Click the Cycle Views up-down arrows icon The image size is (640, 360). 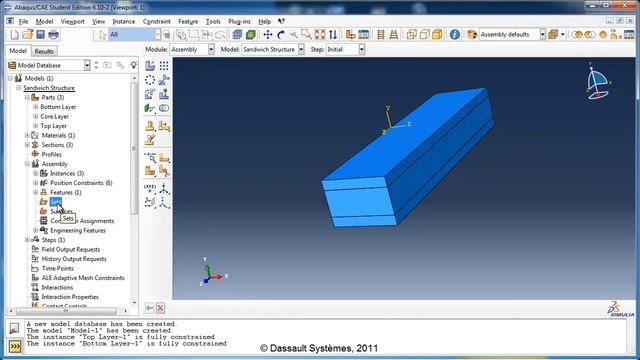pyautogui.click(x=333, y=35)
